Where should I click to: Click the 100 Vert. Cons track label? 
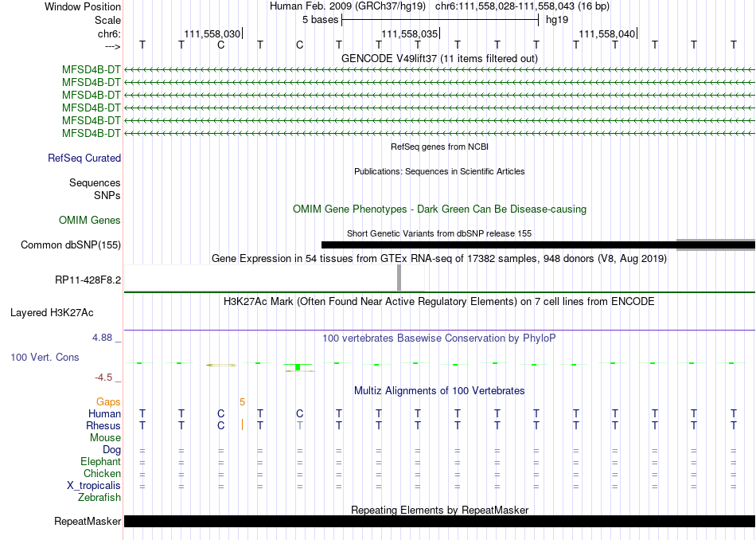[45, 357]
